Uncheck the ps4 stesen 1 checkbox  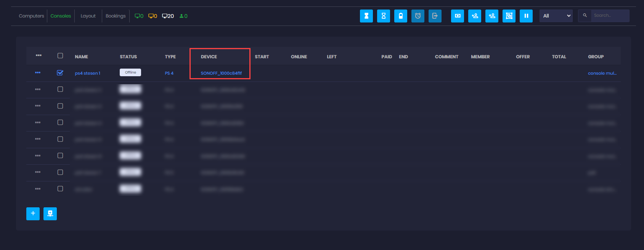pyautogui.click(x=60, y=73)
